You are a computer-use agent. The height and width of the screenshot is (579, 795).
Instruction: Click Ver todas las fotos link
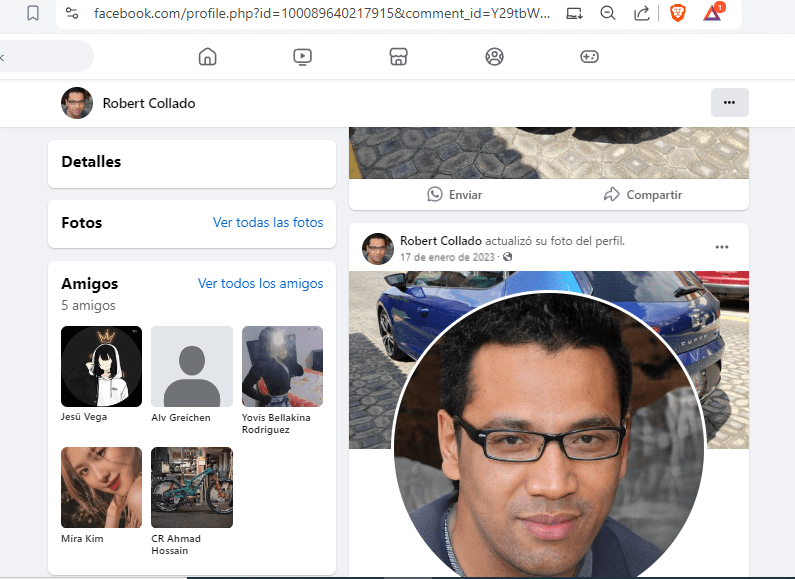268,222
